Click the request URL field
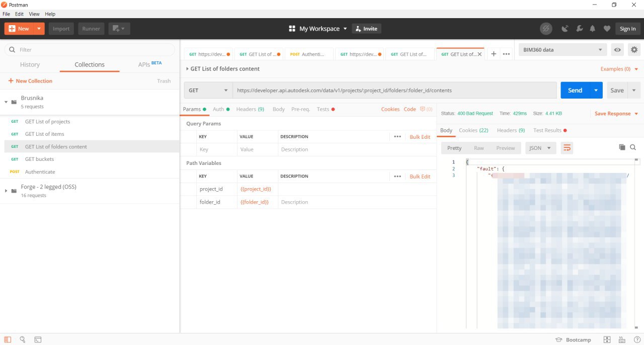Image resolution: width=644 pixels, height=345 pixels. pos(394,91)
